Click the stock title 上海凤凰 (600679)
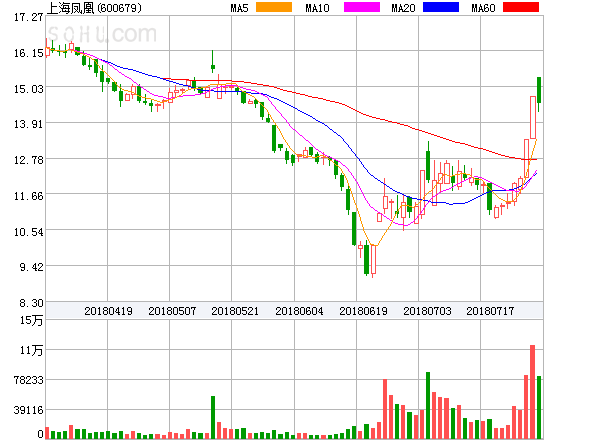 (94, 8)
